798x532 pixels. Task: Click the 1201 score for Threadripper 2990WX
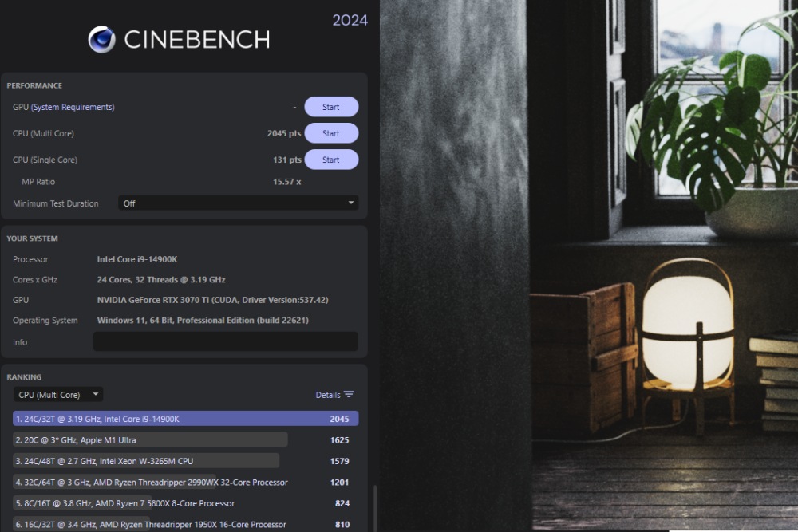click(339, 483)
